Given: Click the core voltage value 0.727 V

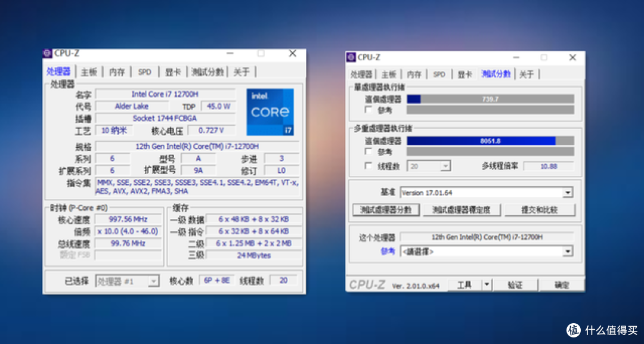Looking at the screenshot, I should coord(212,131).
